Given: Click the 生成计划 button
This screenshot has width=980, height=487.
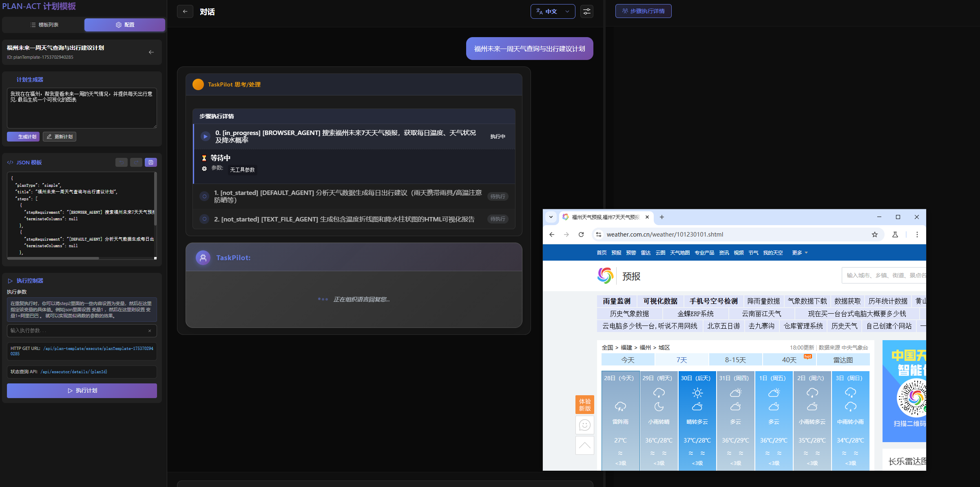Looking at the screenshot, I should (23, 137).
